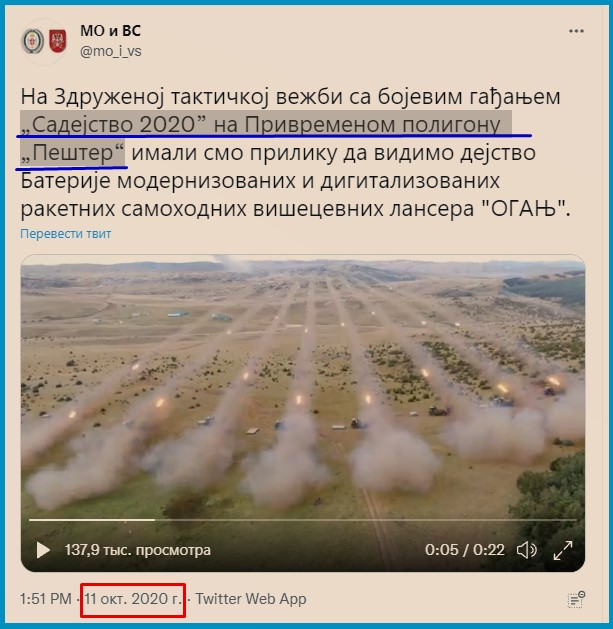Expand the video to fullscreen

563,550
